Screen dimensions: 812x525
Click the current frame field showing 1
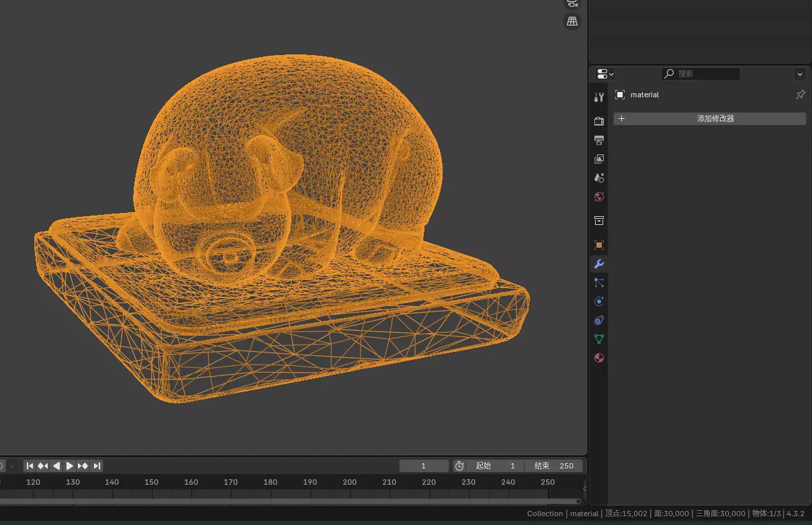click(424, 466)
